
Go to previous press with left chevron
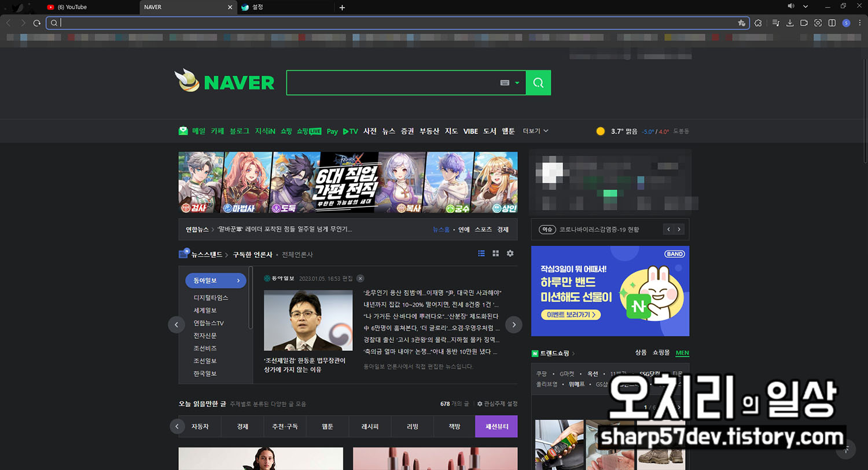176,325
